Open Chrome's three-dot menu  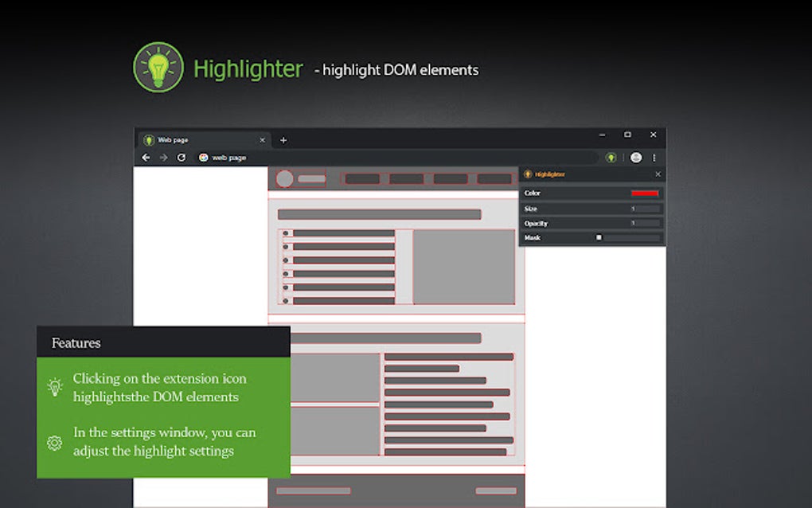pos(654,158)
